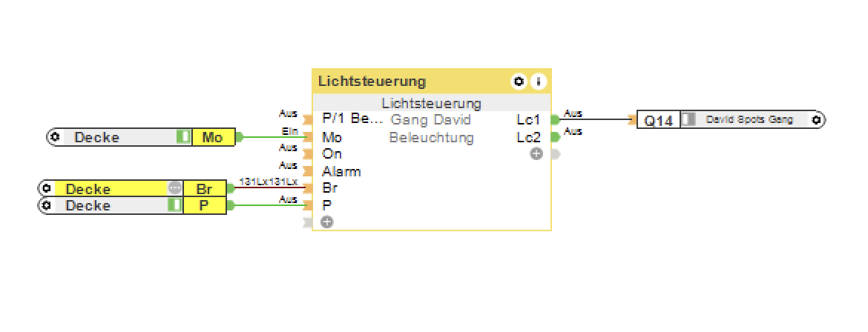868x332 pixels.
Task: Toggle the green state indicator on Decke P
Action: point(175,205)
